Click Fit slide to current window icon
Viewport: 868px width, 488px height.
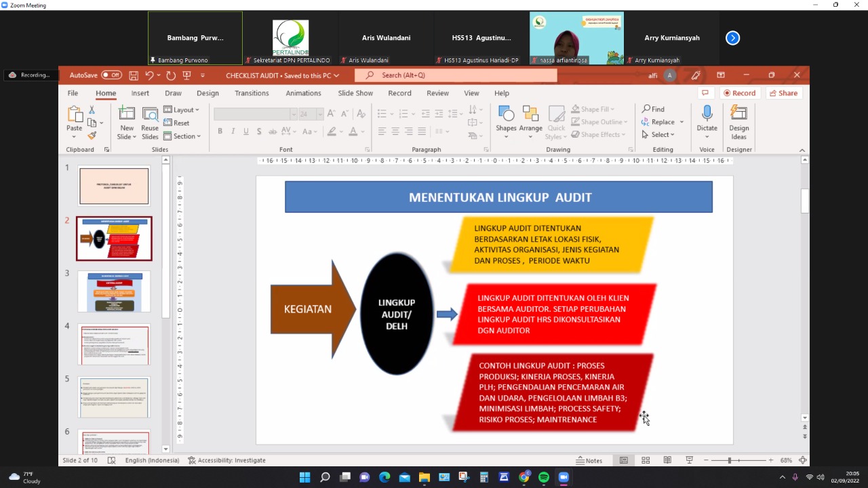(803, 460)
